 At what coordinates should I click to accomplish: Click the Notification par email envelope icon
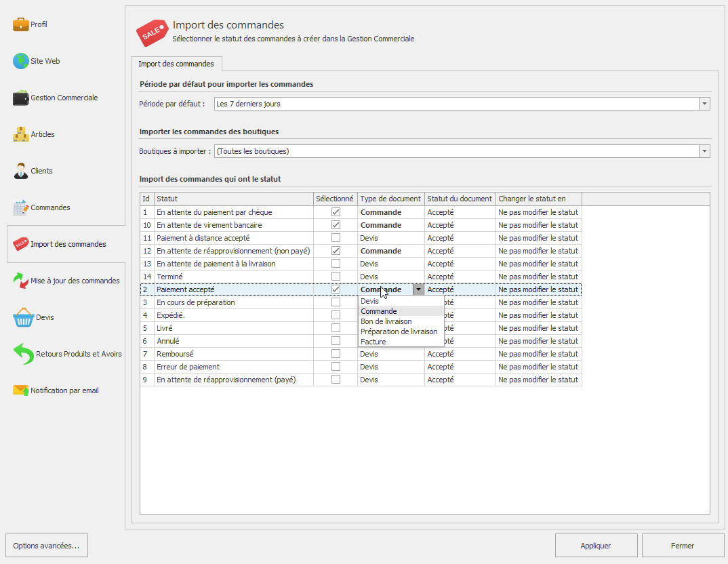21,390
